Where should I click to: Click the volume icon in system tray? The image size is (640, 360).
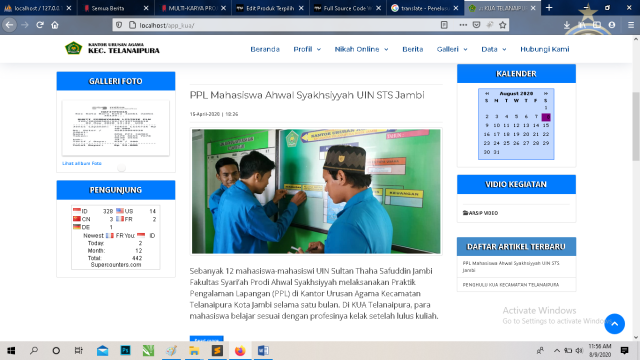tap(579, 351)
